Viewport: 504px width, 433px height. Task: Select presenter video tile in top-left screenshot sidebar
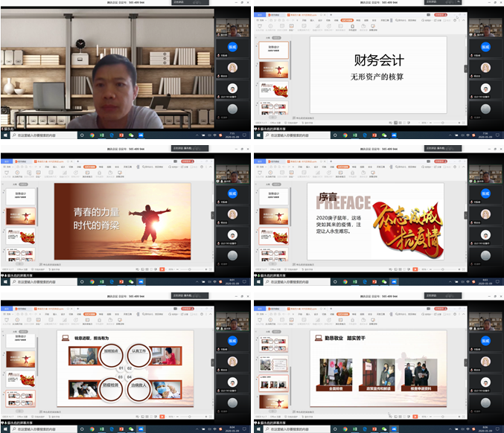click(232, 28)
